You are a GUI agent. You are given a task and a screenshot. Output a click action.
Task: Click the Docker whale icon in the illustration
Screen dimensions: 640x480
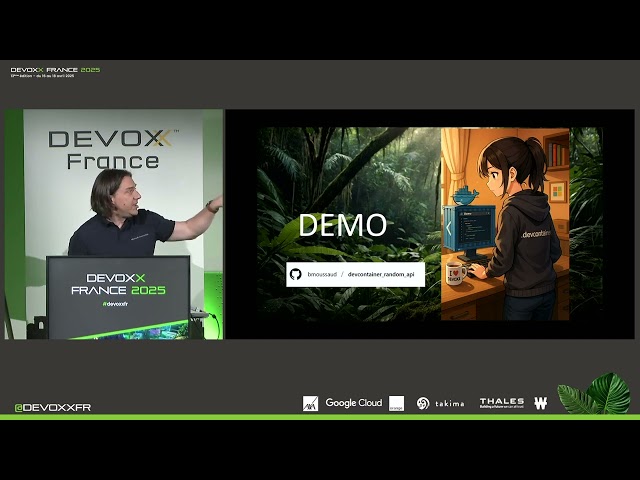464,196
